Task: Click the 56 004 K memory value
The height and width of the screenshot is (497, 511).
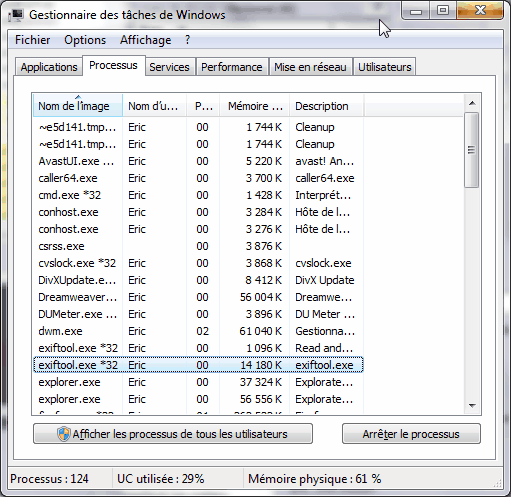Action: coord(261,297)
